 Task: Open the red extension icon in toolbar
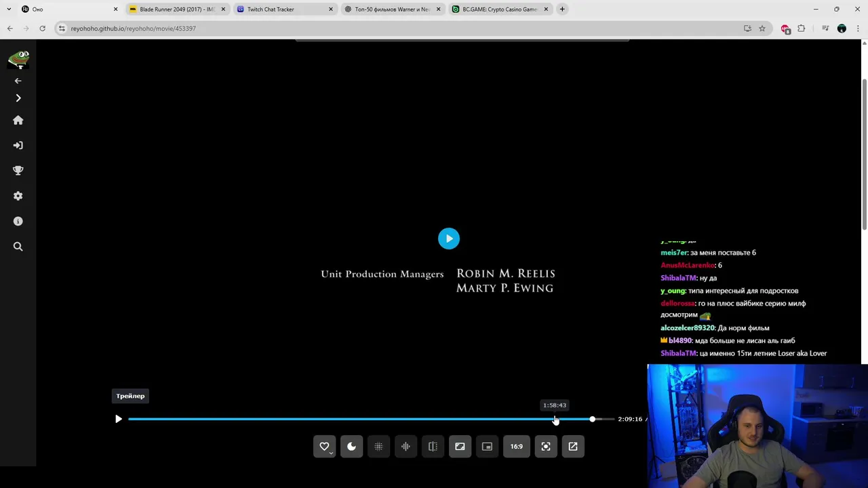coord(785,28)
